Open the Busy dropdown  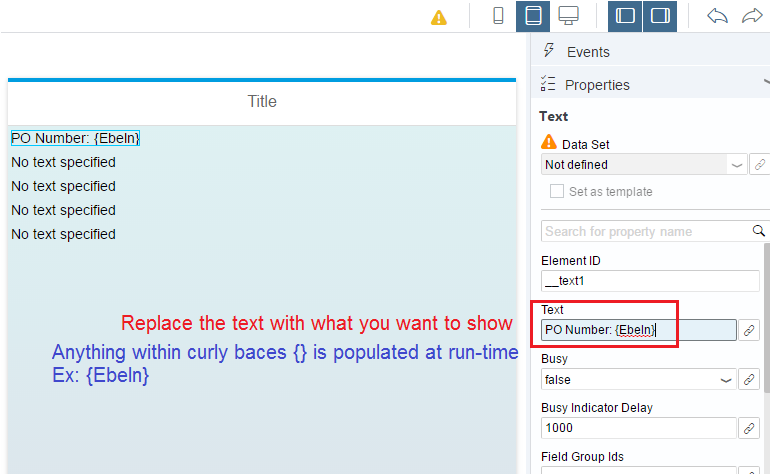pos(638,379)
